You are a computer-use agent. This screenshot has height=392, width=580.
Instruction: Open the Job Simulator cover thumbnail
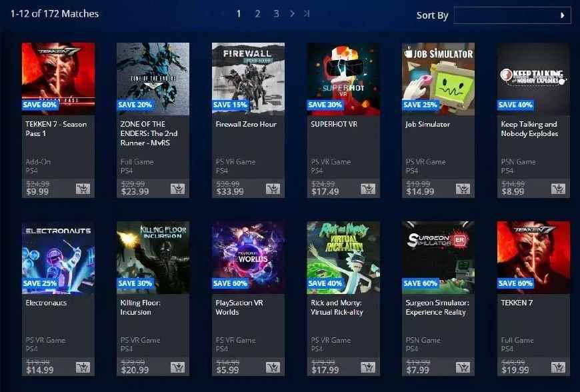click(438, 79)
